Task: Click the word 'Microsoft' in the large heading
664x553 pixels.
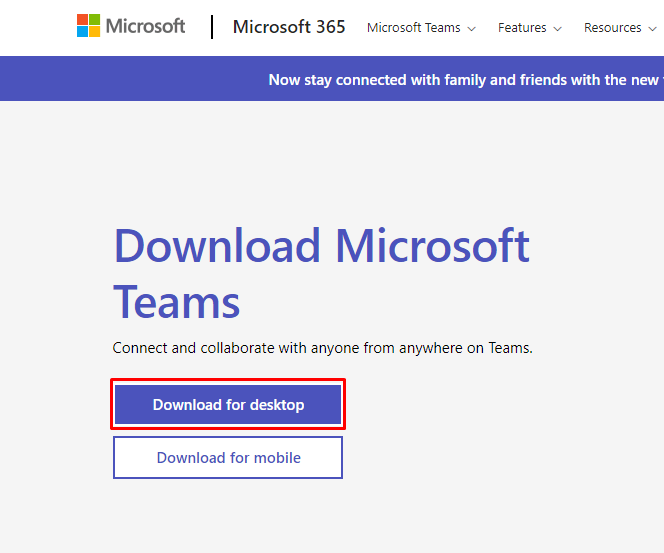Action: point(431,246)
